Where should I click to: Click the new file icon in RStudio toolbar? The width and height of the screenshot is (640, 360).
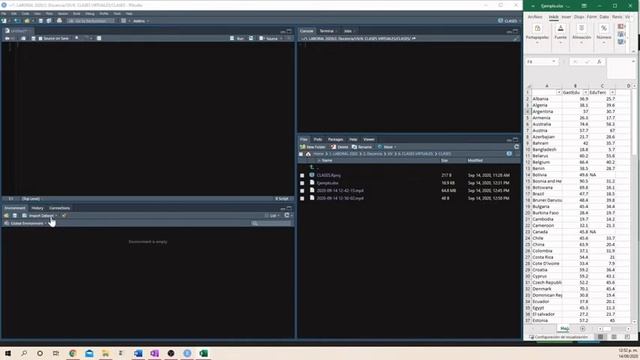4,21
